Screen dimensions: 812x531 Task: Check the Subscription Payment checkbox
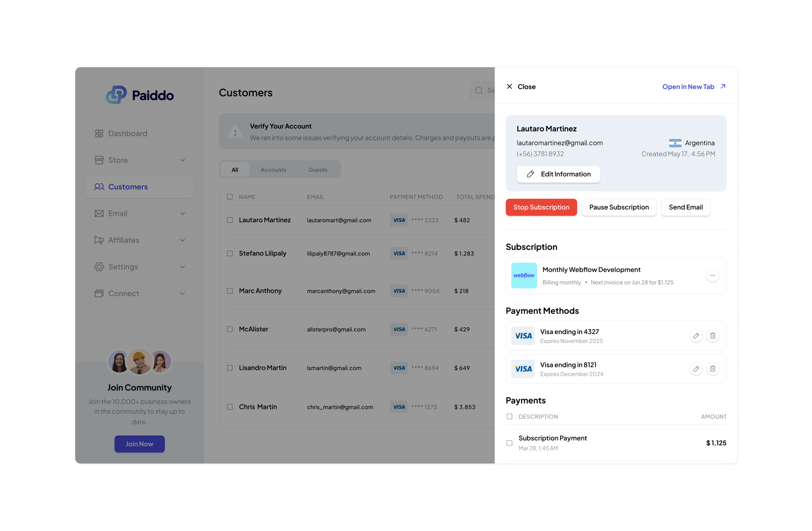(509, 443)
